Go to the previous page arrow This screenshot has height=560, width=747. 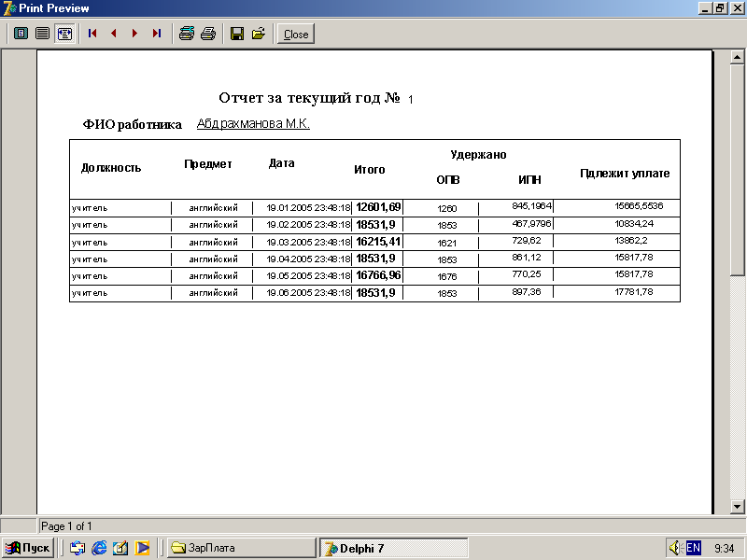(x=113, y=34)
